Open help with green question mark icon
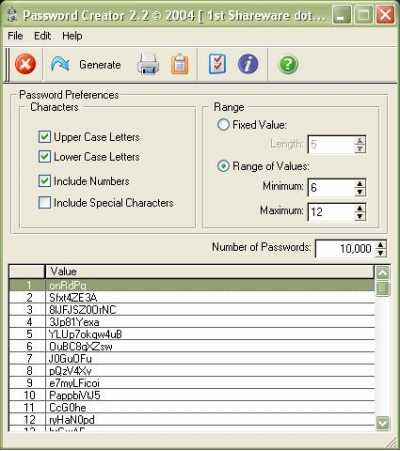Viewport: 400px width, 451px height. coord(288,64)
